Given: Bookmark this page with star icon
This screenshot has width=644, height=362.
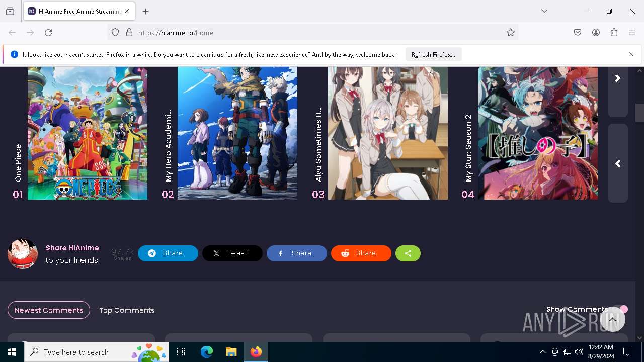Looking at the screenshot, I should point(511,33).
